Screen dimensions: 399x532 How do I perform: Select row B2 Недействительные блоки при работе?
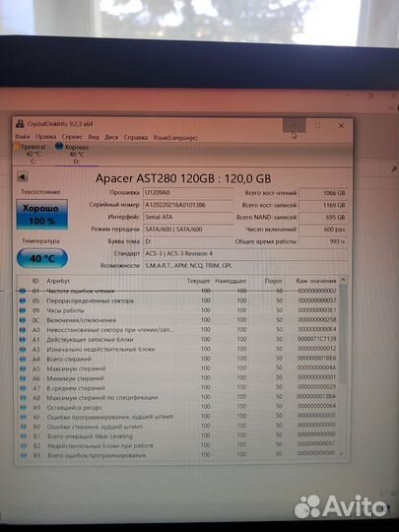177,445
